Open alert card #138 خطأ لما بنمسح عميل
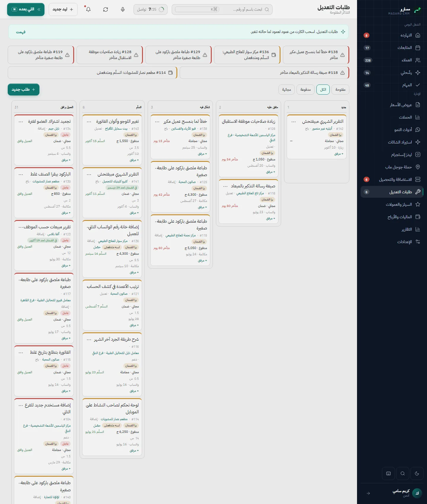Screen dimensions: 427x504 tap(316, 55)
